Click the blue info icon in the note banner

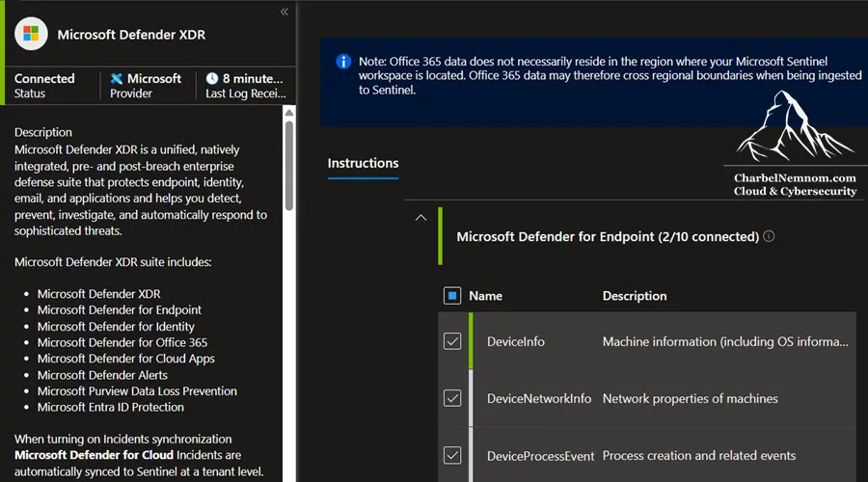pyautogui.click(x=343, y=62)
